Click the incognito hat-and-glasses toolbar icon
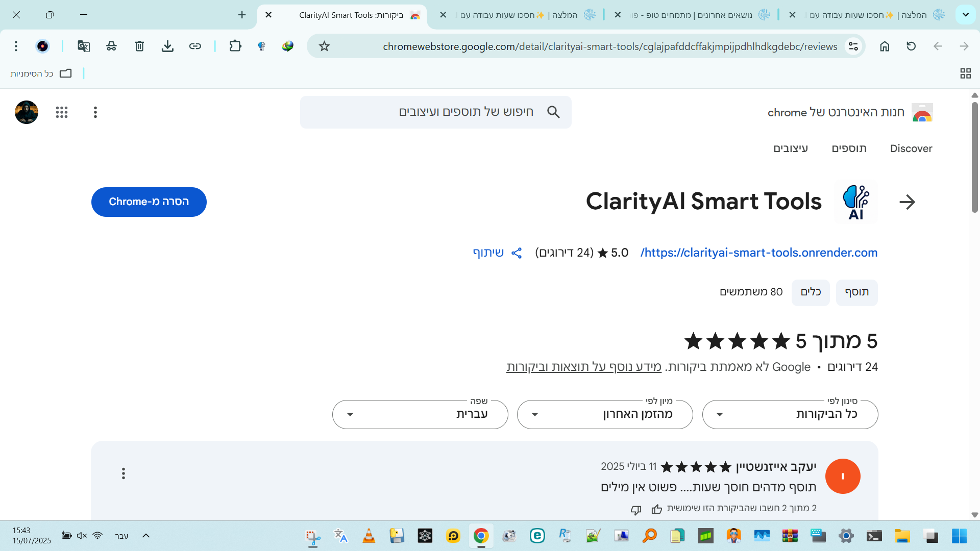The width and height of the screenshot is (980, 551). (111, 46)
